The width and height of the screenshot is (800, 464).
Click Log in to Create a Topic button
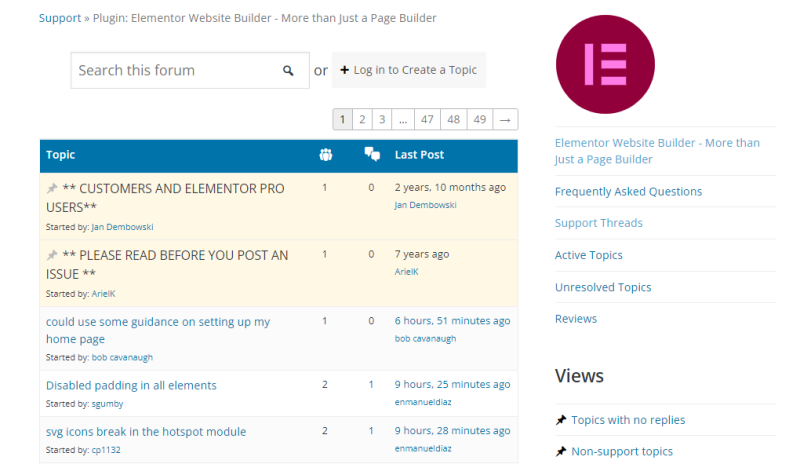[x=409, y=70]
